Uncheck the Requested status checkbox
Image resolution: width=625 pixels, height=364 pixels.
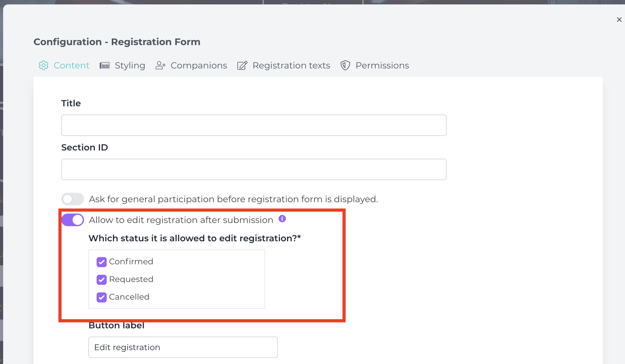click(101, 279)
